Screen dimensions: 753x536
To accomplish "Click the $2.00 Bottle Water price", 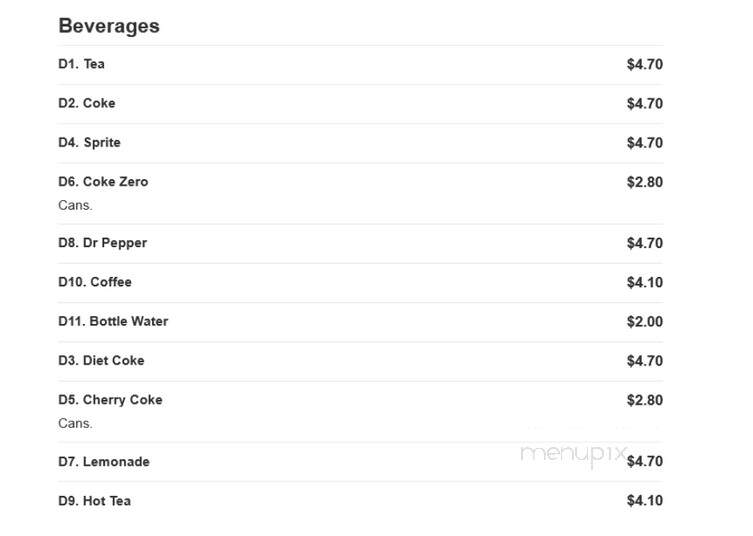I will pyautogui.click(x=644, y=322).
